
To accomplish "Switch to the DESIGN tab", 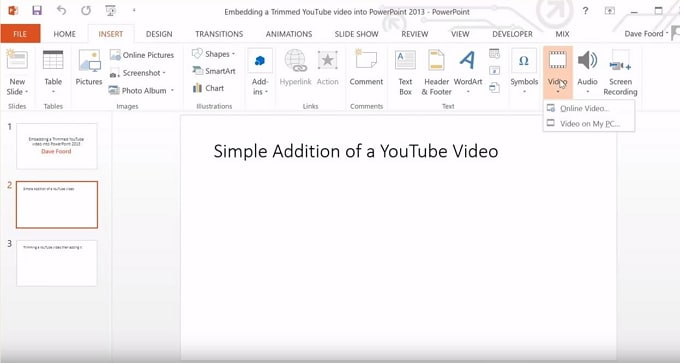I will 159,34.
